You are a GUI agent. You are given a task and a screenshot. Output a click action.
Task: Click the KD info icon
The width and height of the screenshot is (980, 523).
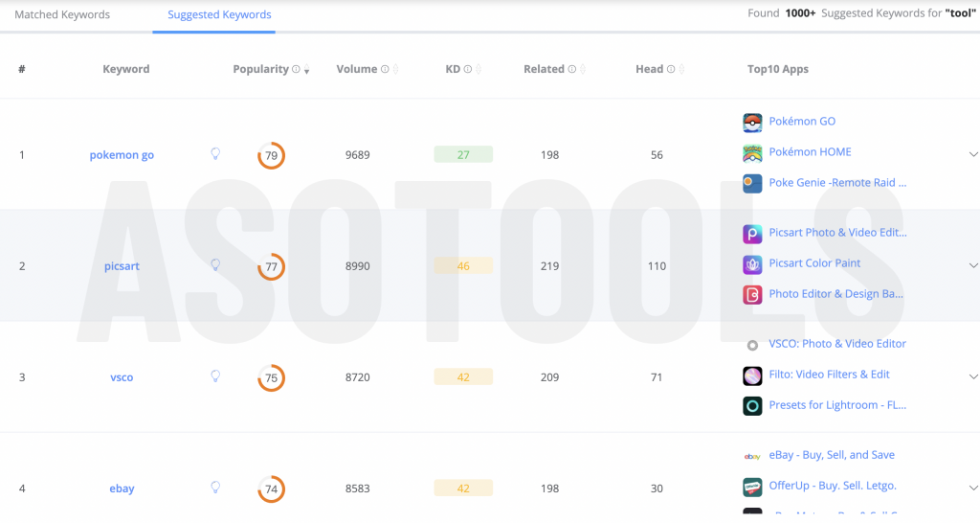(467, 69)
